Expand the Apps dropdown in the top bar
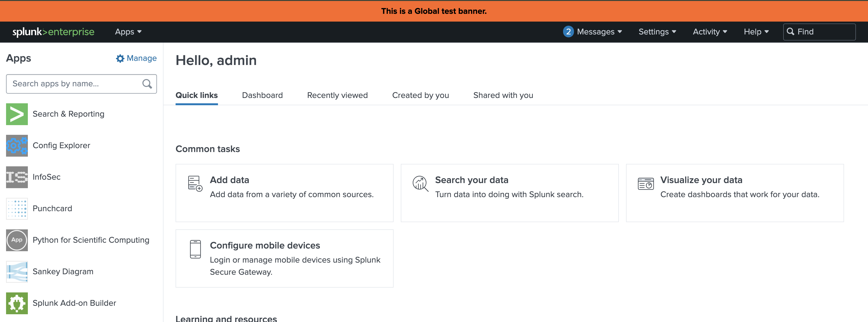This screenshot has height=322, width=868. (128, 32)
